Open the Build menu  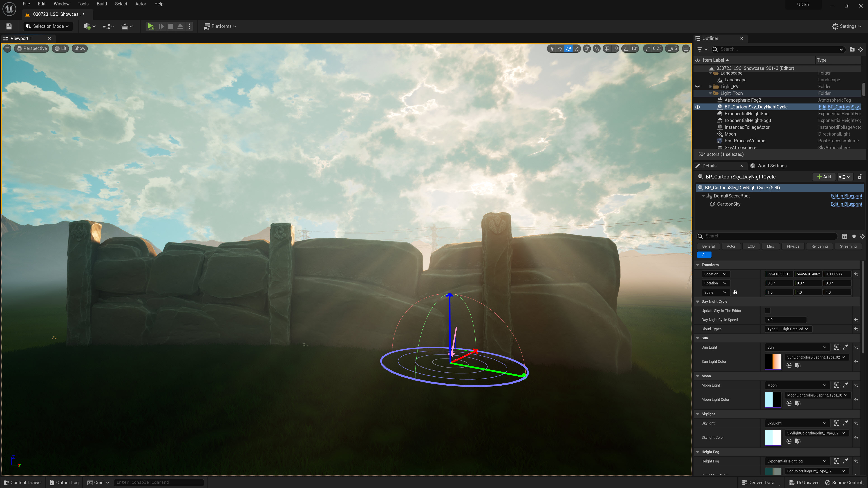[101, 4]
